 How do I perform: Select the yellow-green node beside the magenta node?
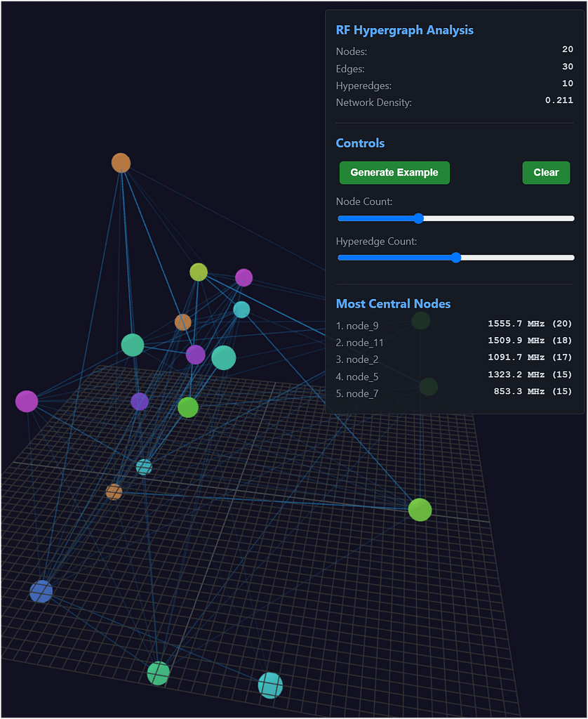pos(199,272)
